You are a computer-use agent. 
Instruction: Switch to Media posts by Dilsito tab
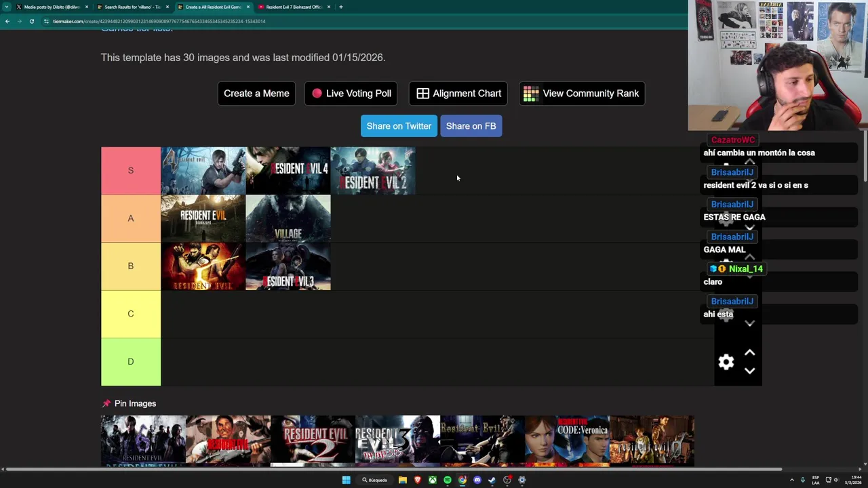tap(52, 7)
